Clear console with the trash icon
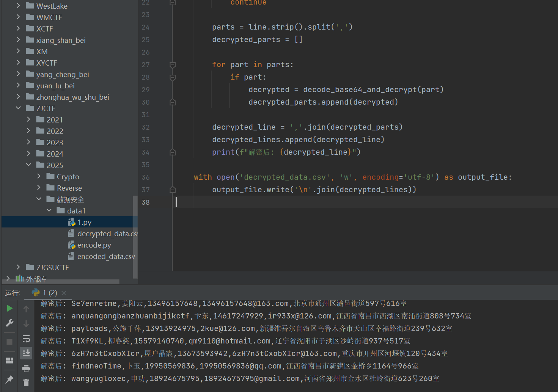558x392 pixels. coord(26,383)
